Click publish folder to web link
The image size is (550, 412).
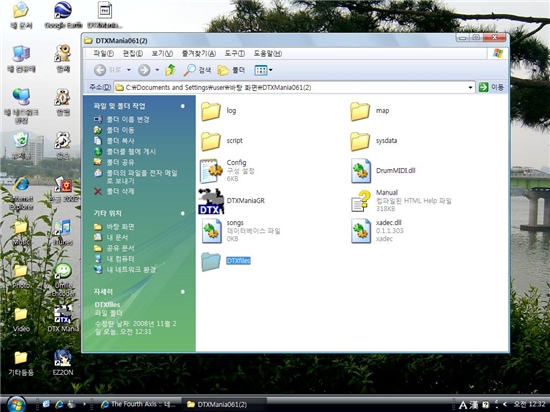125,151
